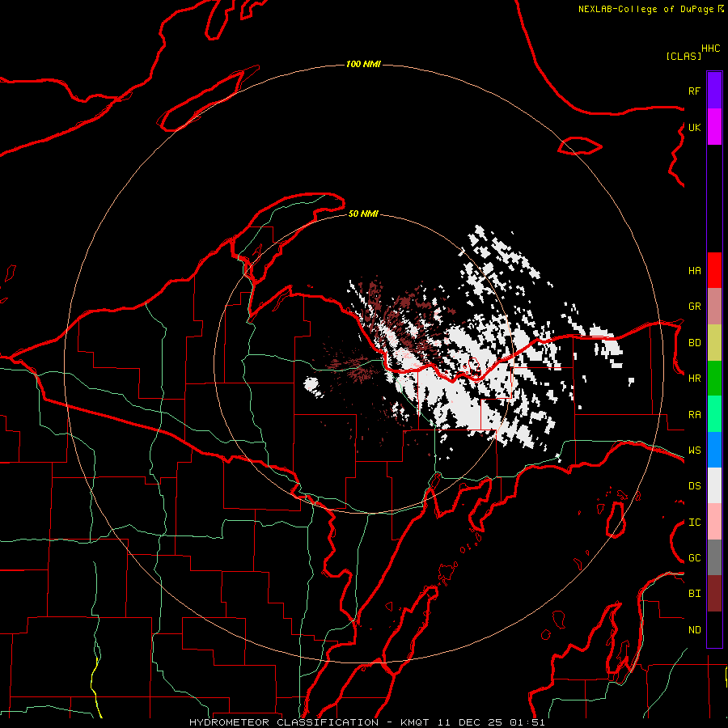Click the IC legend label
728x728 pixels.
(x=694, y=523)
